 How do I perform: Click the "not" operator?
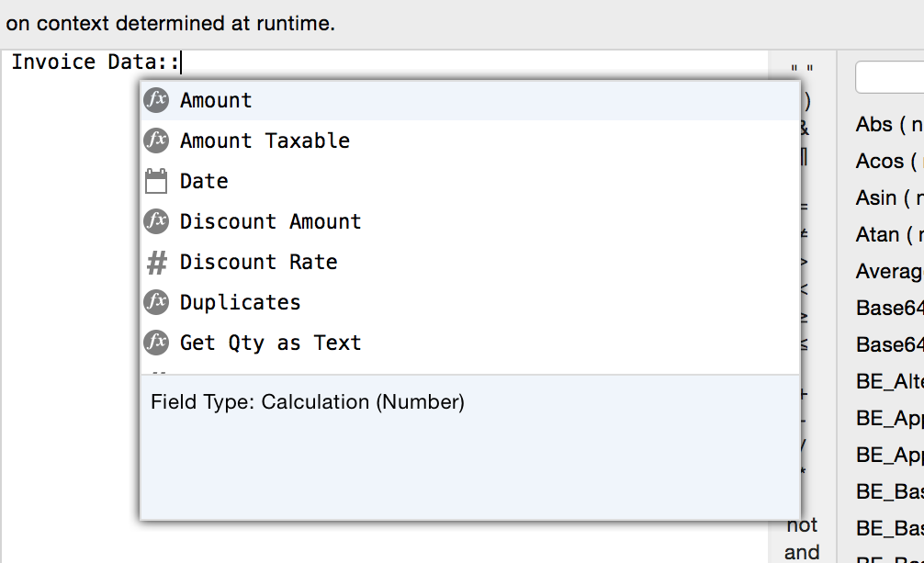[803, 525]
